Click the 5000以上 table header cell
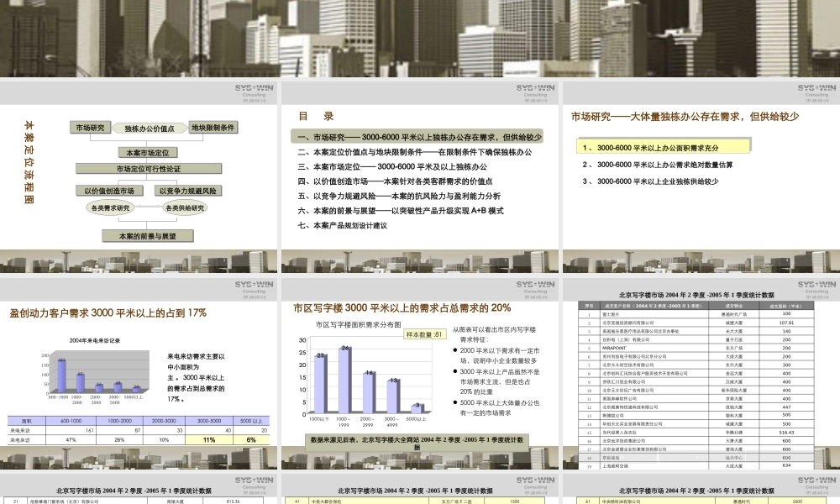This screenshot has height=504, width=840. pos(250,421)
